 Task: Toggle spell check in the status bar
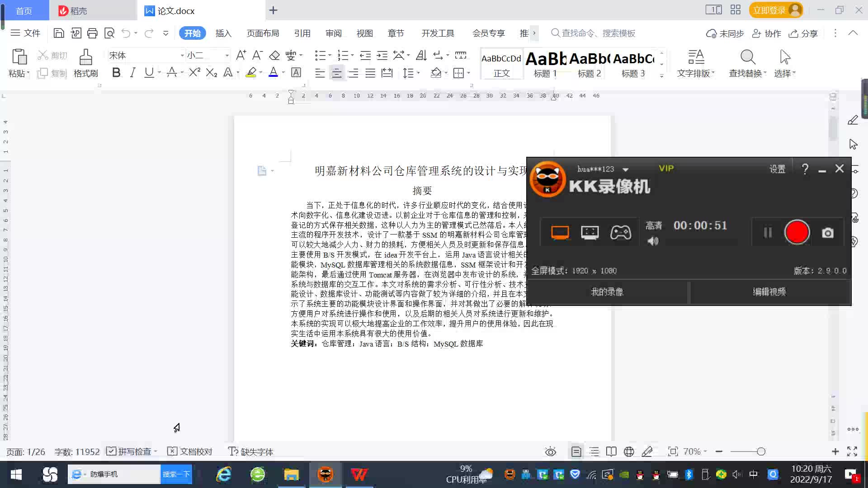tap(131, 451)
